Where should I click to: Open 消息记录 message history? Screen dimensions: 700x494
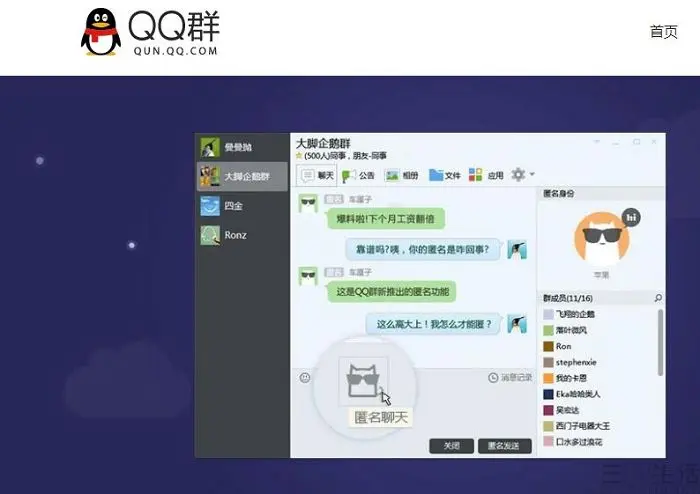510,378
